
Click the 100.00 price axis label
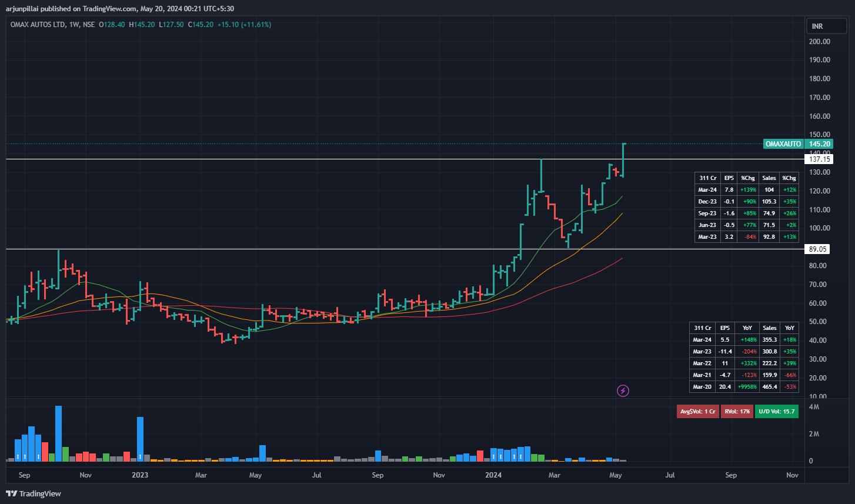click(819, 228)
